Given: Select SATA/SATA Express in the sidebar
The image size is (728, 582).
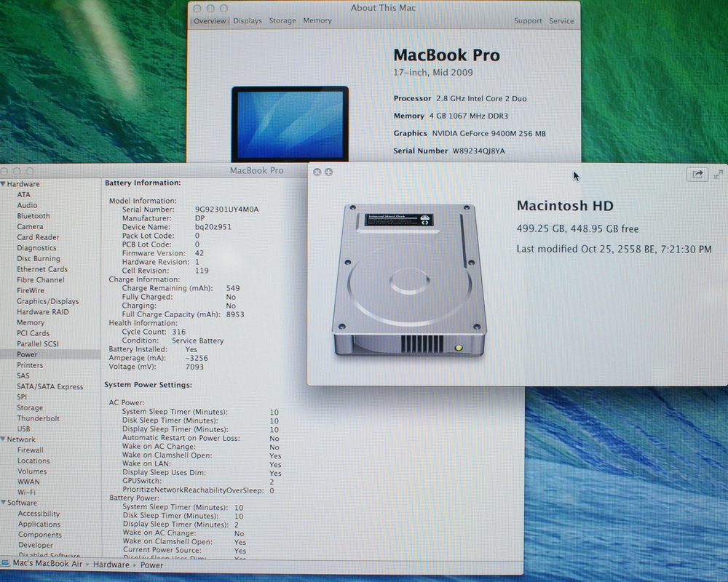Looking at the screenshot, I should [50, 386].
